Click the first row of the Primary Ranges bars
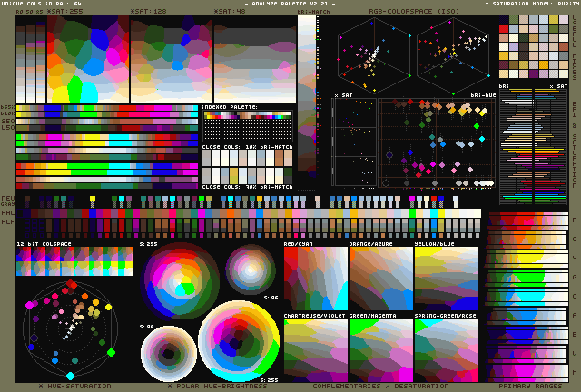Image resolution: width=581 pixels, height=392 pixels. click(x=528, y=219)
